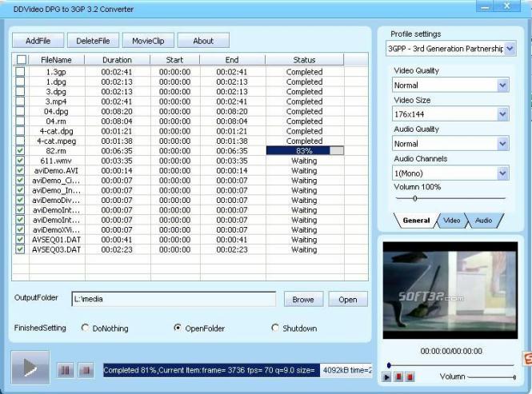
Task: Open the About dialog
Action: pyautogui.click(x=203, y=41)
